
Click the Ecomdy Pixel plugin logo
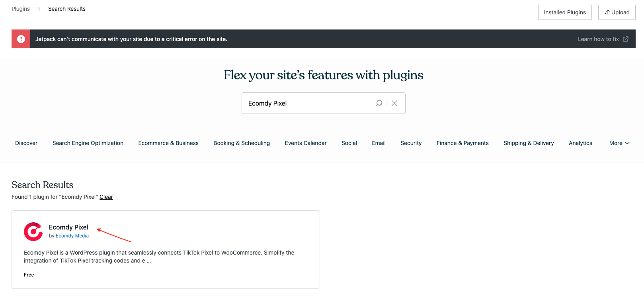click(x=33, y=231)
